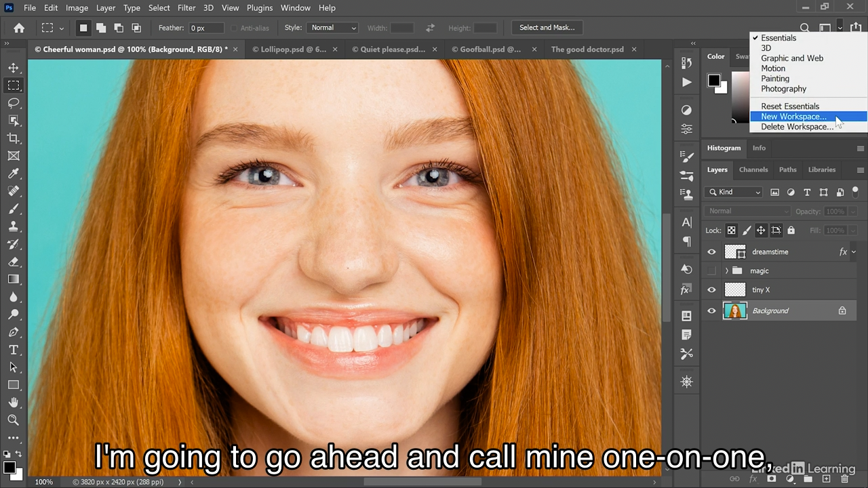This screenshot has height=488, width=868.
Task: Click the foreground color swatch in toolbar
Action: tap(9, 468)
